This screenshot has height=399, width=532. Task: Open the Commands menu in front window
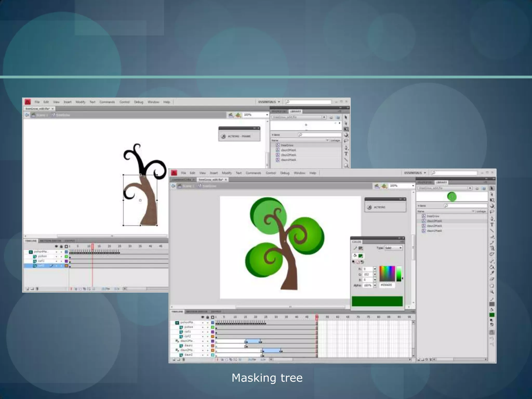click(253, 173)
